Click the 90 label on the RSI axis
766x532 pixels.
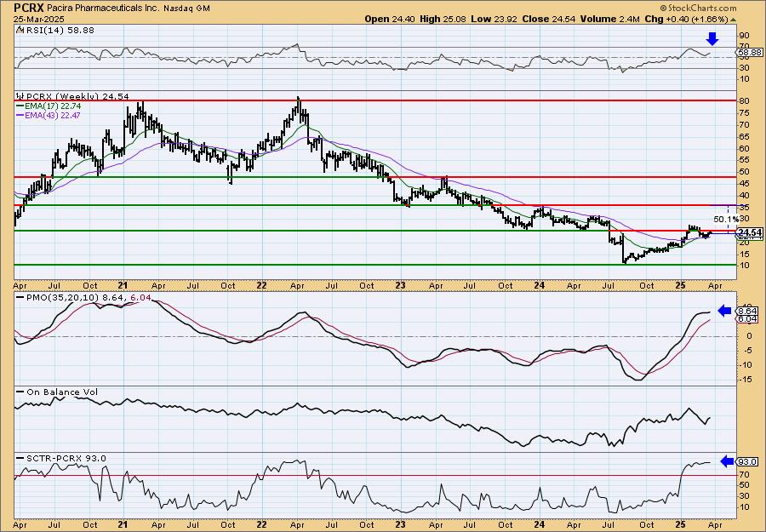pos(745,35)
